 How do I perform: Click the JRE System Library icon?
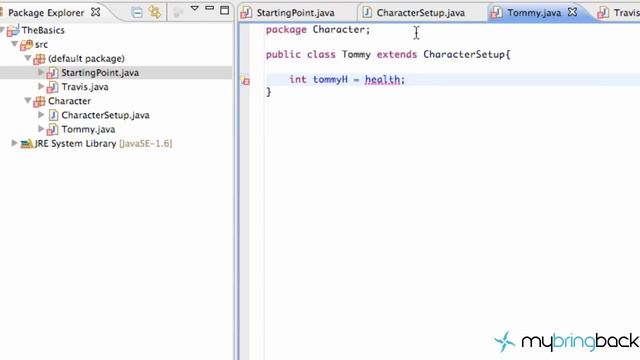click(27, 144)
